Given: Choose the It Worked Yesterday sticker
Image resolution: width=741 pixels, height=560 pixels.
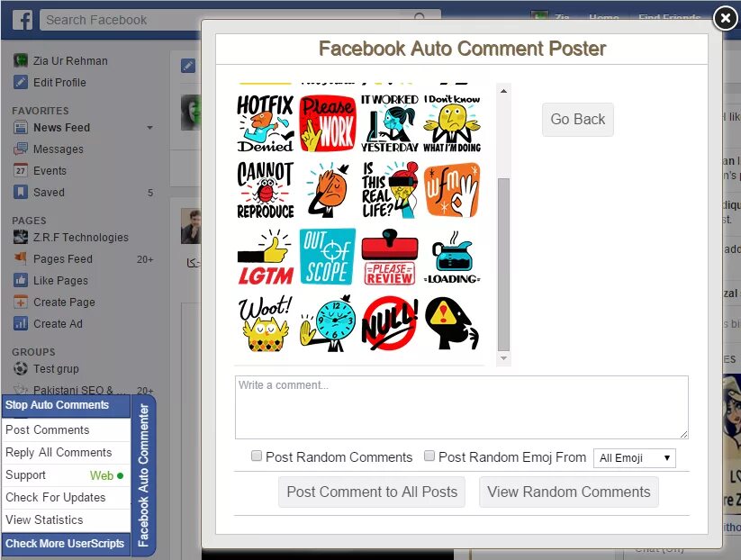Looking at the screenshot, I should point(390,123).
